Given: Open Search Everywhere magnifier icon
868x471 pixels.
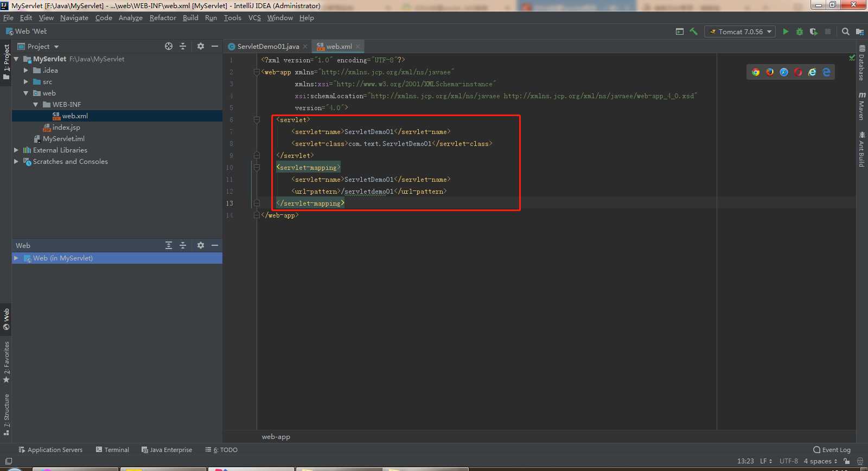Looking at the screenshot, I should pyautogui.click(x=845, y=31).
